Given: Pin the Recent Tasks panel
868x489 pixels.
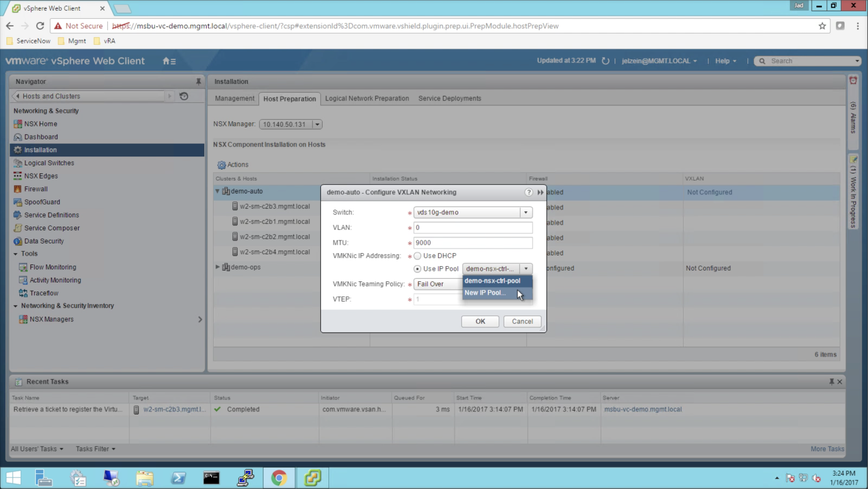Looking at the screenshot, I should click(831, 382).
